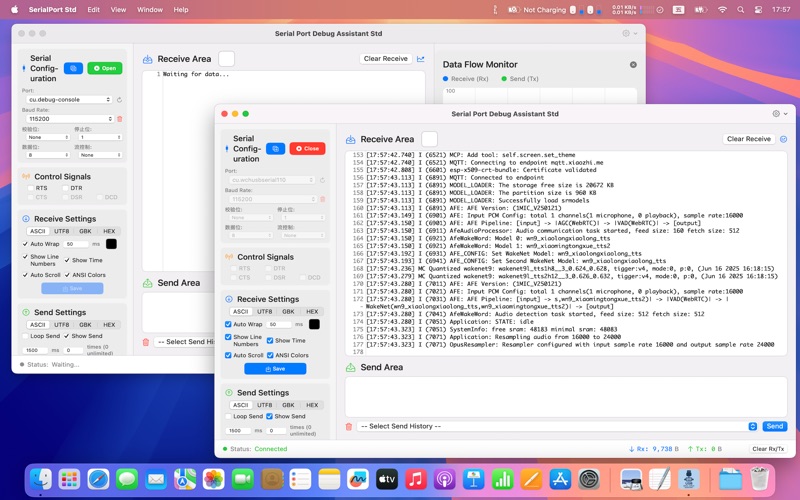Click the chart icon next to back window Clear Receive
The width and height of the screenshot is (800, 500).
tap(421, 59)
